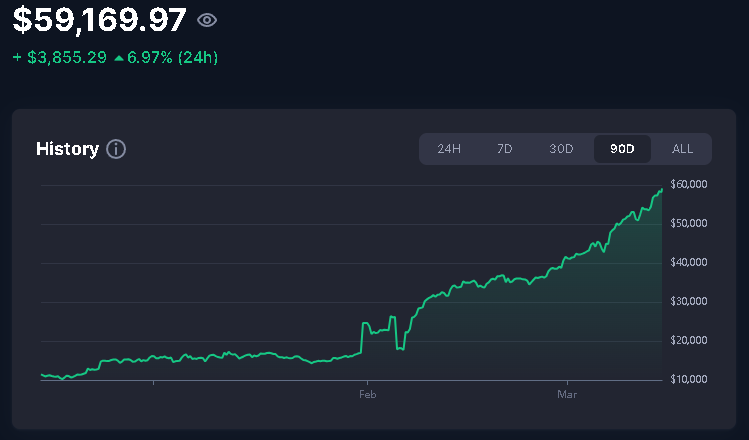Click the $10,000 axis label

tap(689, 379)
